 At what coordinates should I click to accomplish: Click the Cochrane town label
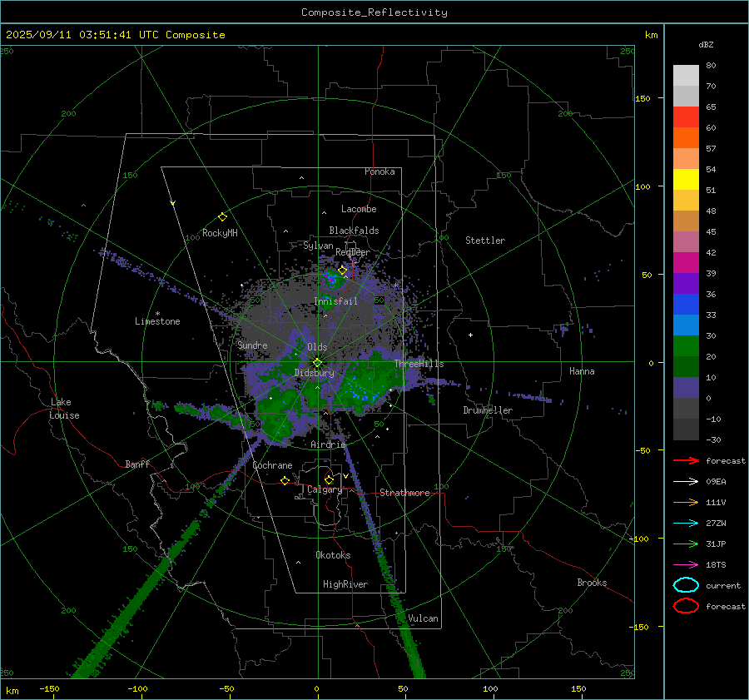[x=272, y=465]
